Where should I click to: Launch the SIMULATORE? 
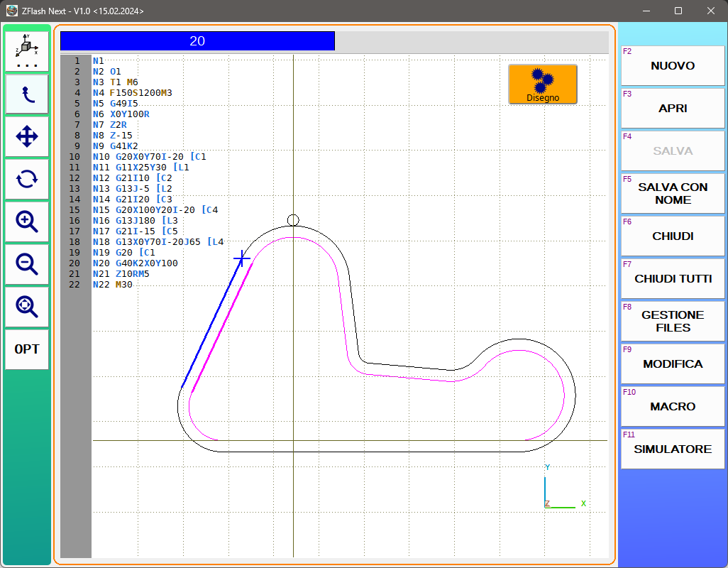click(673, 449)
